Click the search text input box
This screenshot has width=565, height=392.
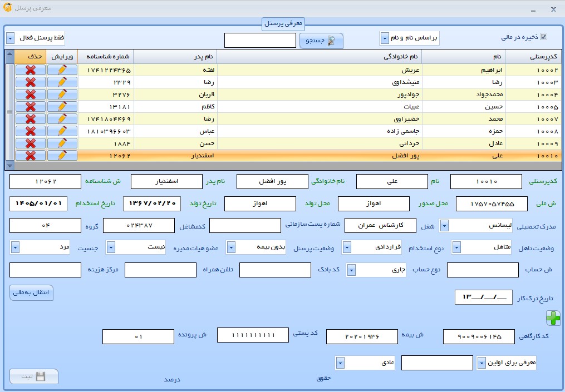pyautogui.click(x=260, y=41)
